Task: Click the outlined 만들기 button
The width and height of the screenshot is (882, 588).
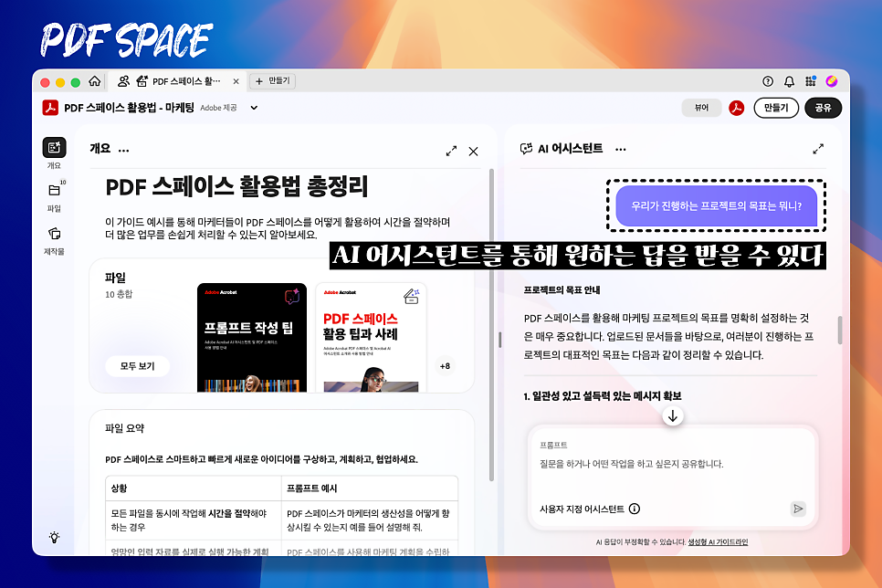Action: click(776, 108)
